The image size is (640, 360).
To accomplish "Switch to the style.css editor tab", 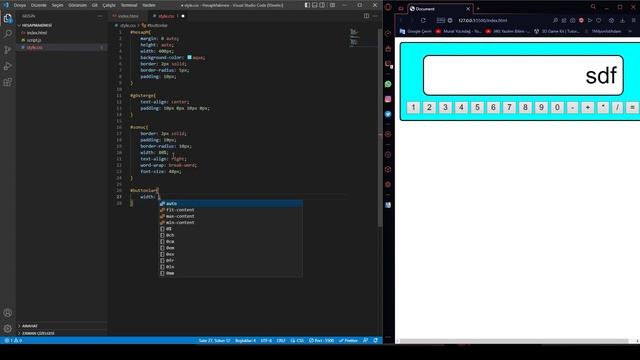I will [167, 16].
